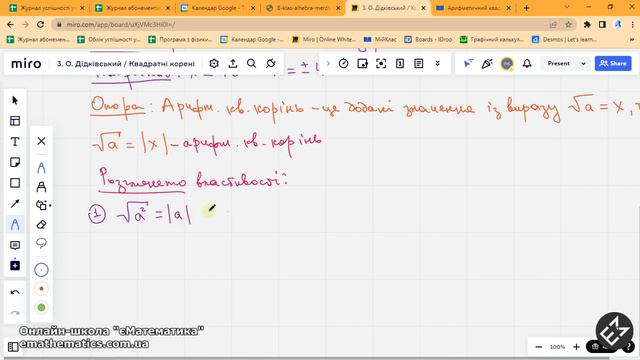Zoom in with the plus button
Viewport: 640px width, 360px height.
click(x=576, y=347)
